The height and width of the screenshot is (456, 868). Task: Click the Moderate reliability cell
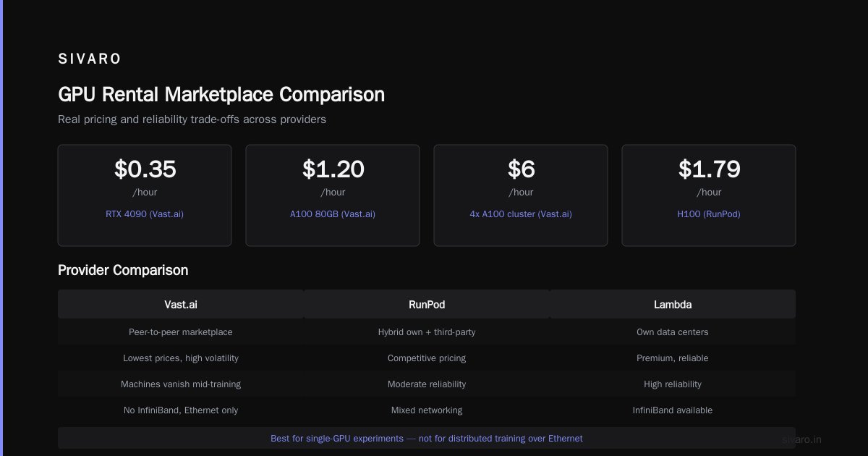(427, 384)
